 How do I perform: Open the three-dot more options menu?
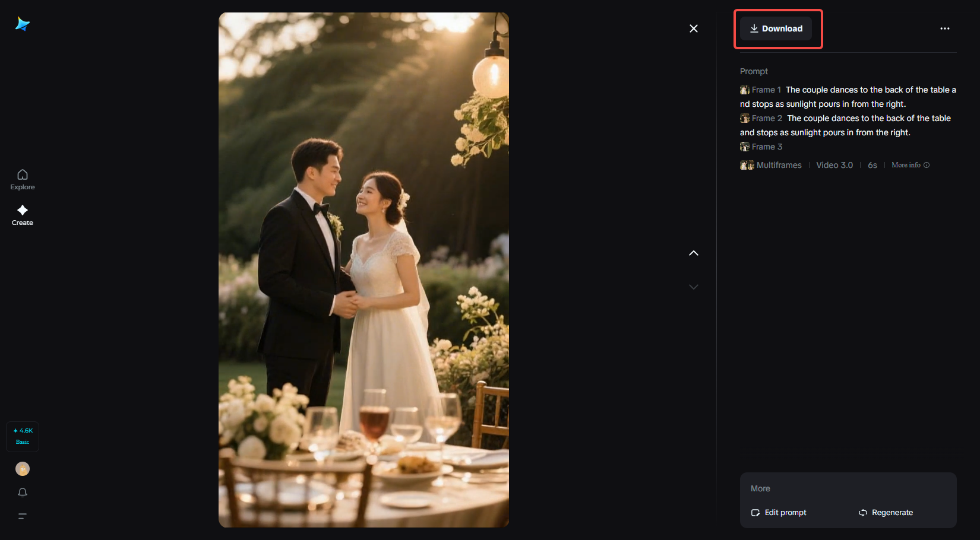click(x=945, y=28)
